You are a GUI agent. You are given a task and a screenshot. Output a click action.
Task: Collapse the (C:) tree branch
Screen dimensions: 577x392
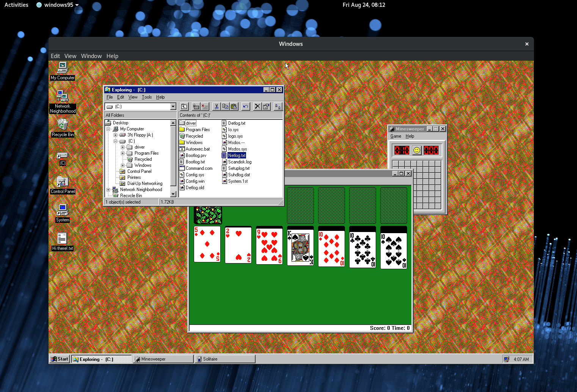(116, 141)
